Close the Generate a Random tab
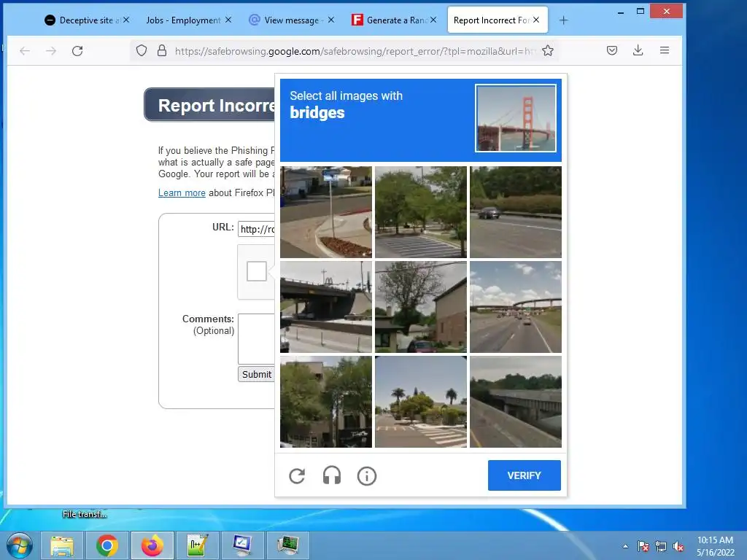The height and width of the screenshot is (560, 747). [x=433, y=20]
